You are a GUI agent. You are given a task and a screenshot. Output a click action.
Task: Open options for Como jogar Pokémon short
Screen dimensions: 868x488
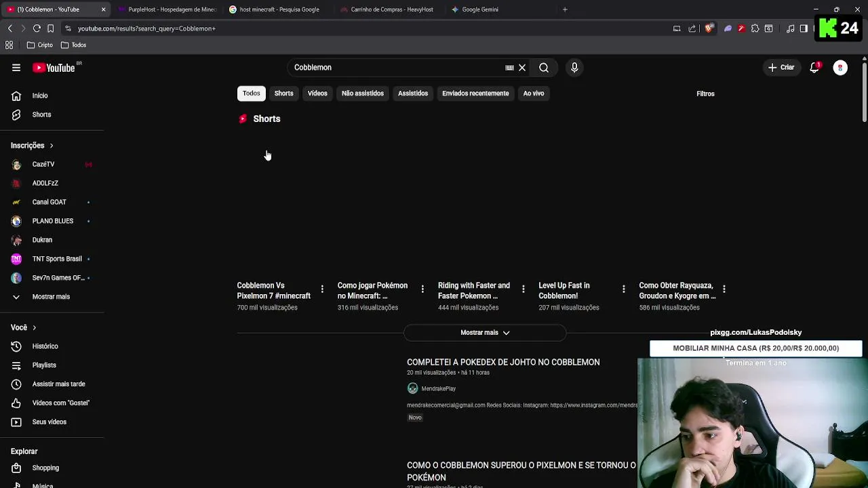pyautogui.click(x=422, y=289)
